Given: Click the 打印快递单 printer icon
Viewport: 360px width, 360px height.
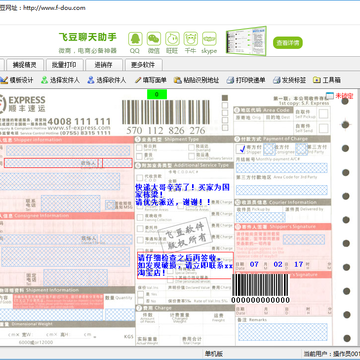Looking at the screenshot, I should pyautogui.click(x=230, y=80).
